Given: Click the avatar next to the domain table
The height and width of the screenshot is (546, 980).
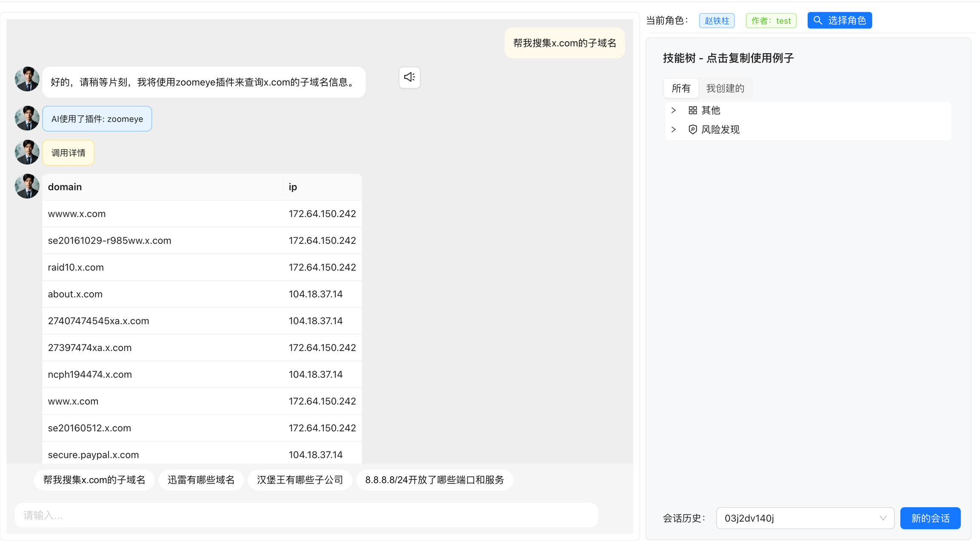Looking at the screenshot, I should [x=27, y=186].
